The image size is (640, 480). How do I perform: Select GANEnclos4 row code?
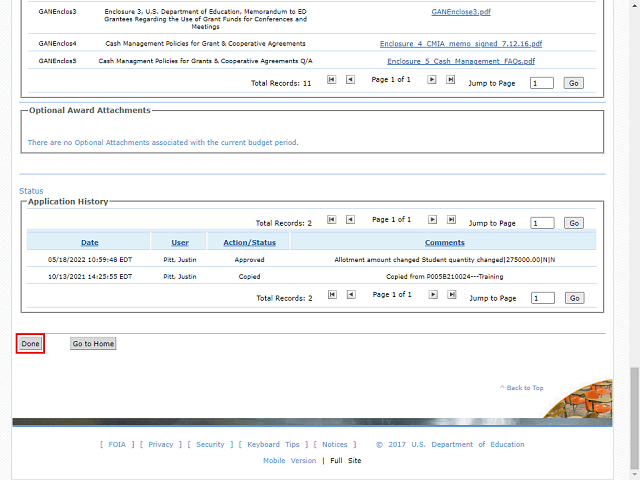tap(58, 44)
